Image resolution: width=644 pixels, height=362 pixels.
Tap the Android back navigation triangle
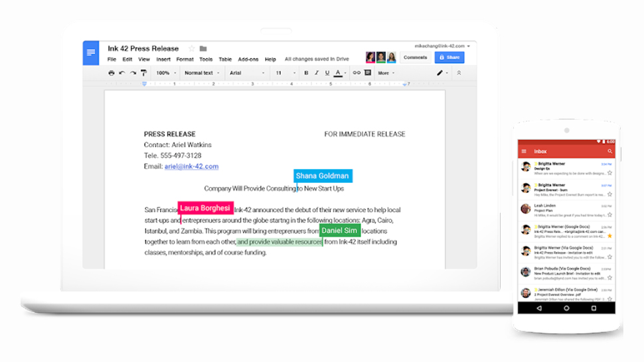(x=539, y=308)
